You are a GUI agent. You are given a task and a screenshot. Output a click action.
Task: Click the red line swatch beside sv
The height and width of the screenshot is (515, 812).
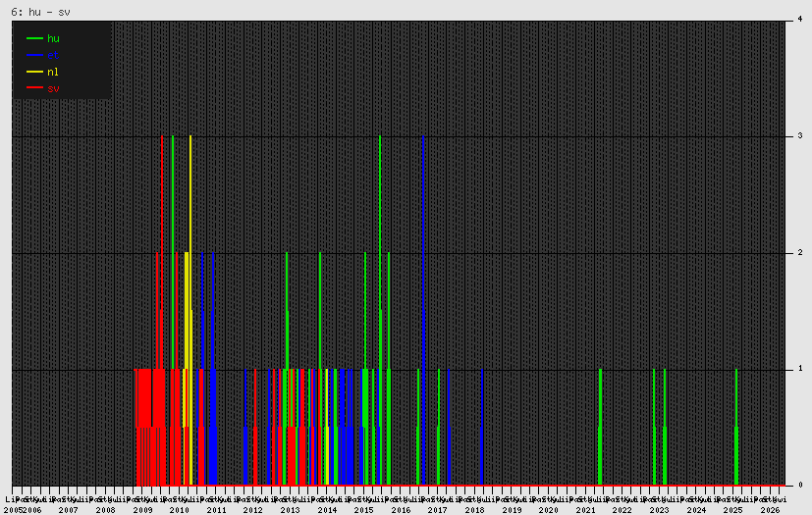pos(34,88)
